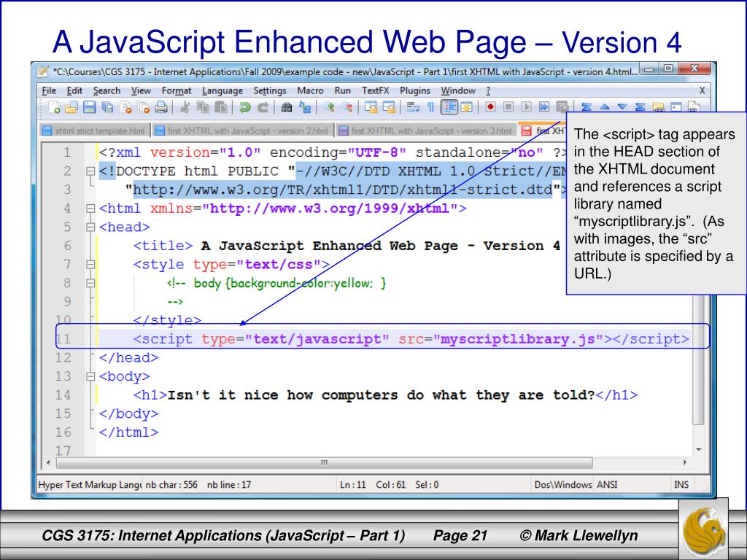747x560 pixels.
Task: Click the horizontal scrollbar thumb
Action: (325, 462)
